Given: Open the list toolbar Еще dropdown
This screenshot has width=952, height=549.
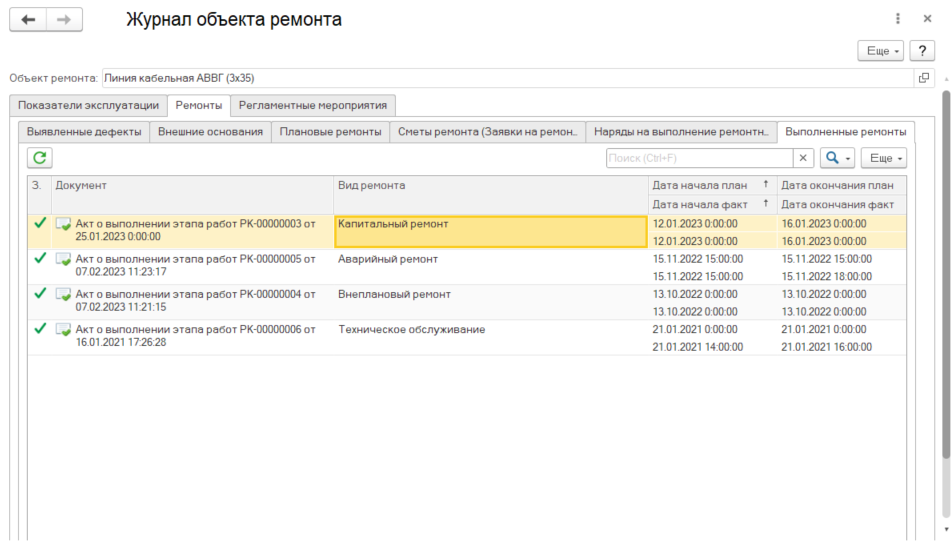Looking at the screenshot, I should pyautogui.click(x=884, y=158).
